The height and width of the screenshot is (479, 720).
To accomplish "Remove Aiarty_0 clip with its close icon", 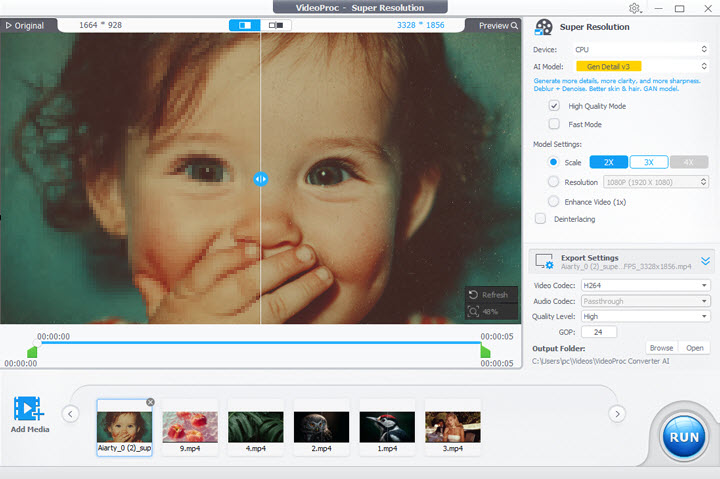I will coord(150,402).
